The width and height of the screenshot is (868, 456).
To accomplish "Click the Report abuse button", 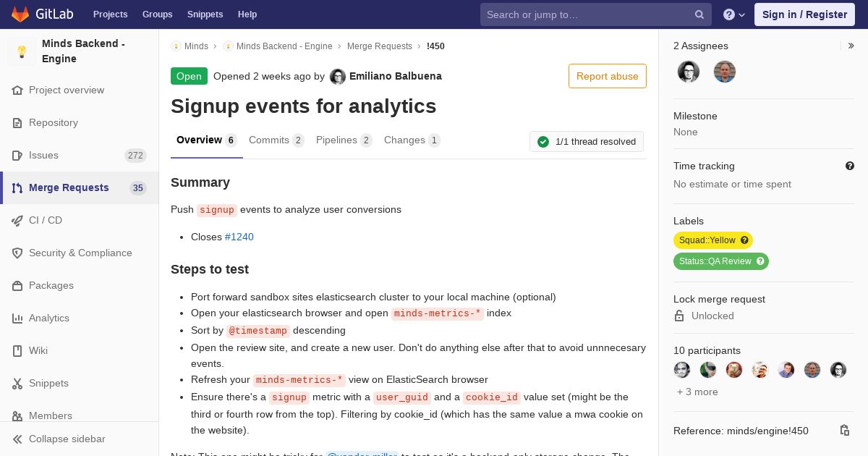I will 608,76.
